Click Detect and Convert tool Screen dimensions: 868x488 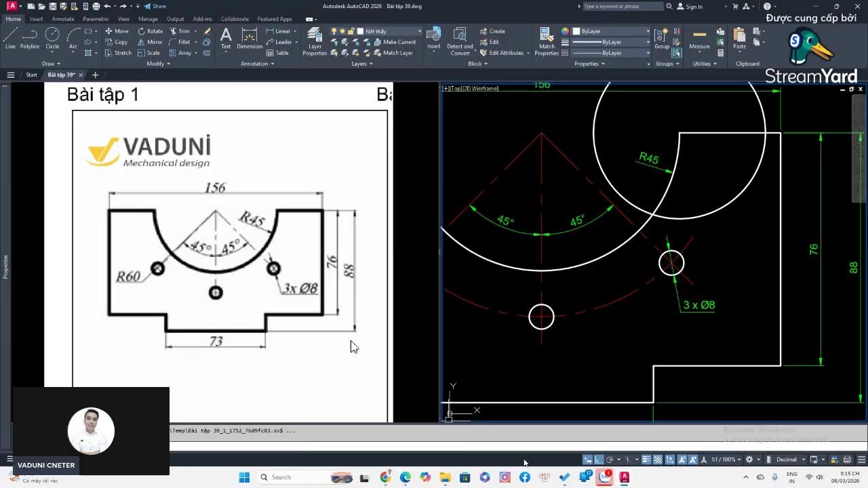460,42
